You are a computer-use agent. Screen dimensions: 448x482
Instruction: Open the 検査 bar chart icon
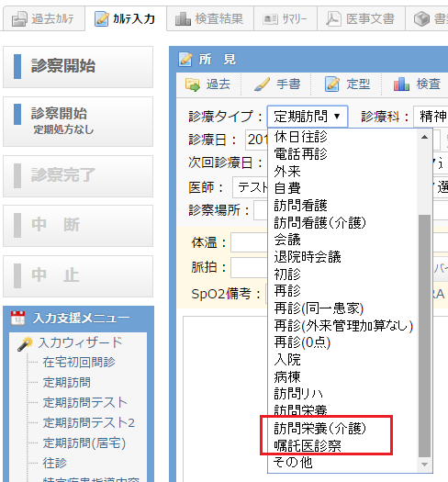(401, 84)
